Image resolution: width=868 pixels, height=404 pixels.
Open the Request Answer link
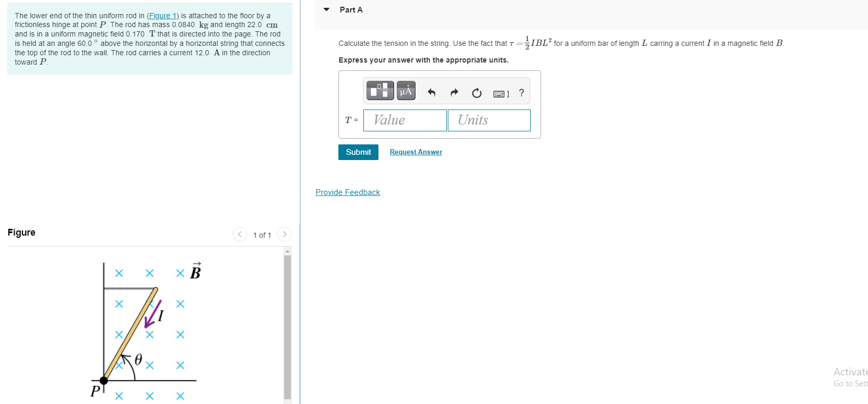click(416, 152)
